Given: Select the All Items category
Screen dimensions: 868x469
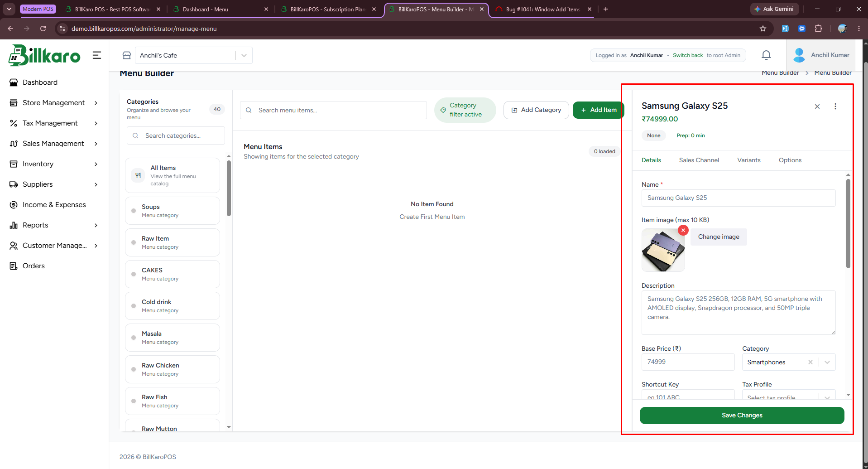Looking at the screenshot, I should [x=173, y=175].
